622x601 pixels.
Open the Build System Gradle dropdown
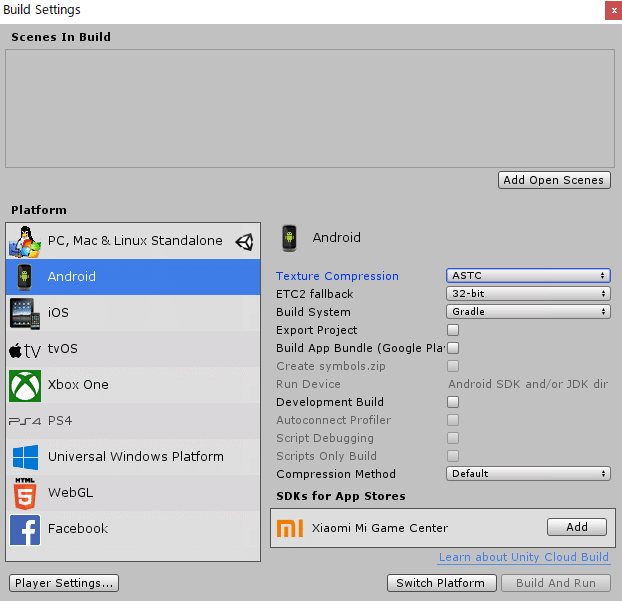coord(528,312)
